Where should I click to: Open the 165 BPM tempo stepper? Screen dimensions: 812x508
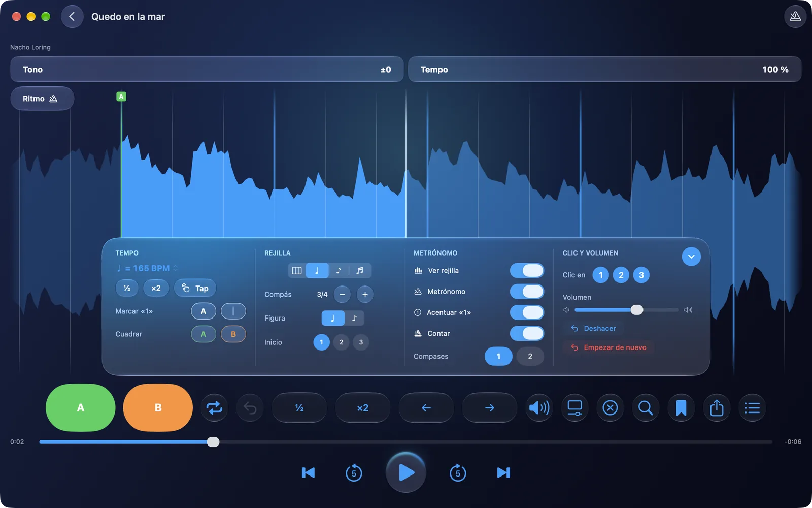[147, 268]
